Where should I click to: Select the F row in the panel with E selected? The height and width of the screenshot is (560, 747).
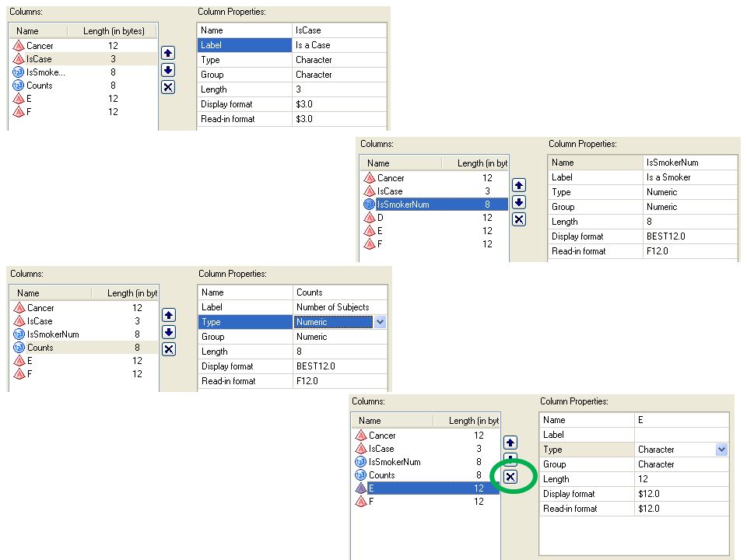click(426, 502)
